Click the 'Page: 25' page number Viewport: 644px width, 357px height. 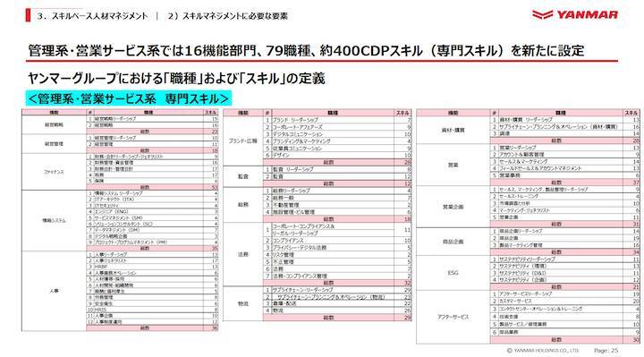606,351
